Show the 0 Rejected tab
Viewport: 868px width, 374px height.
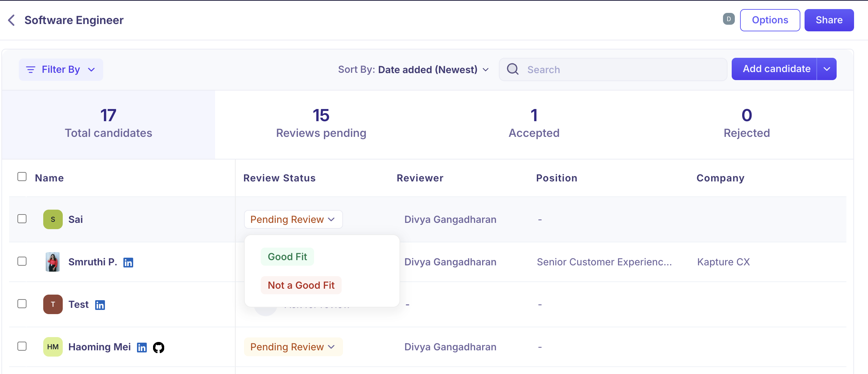747,124
